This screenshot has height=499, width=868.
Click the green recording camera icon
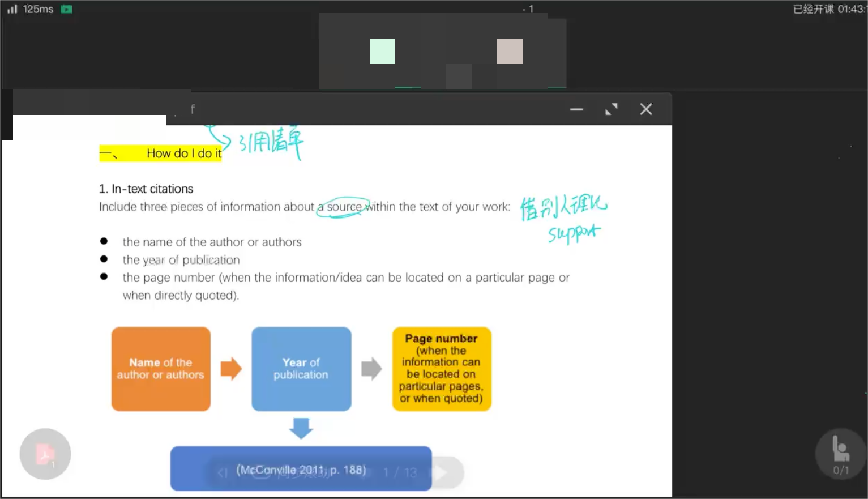point(66,9)
